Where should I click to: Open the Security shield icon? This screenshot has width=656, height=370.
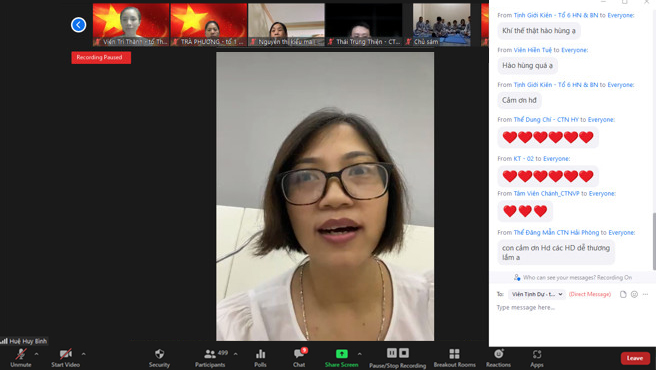point(159,354)
